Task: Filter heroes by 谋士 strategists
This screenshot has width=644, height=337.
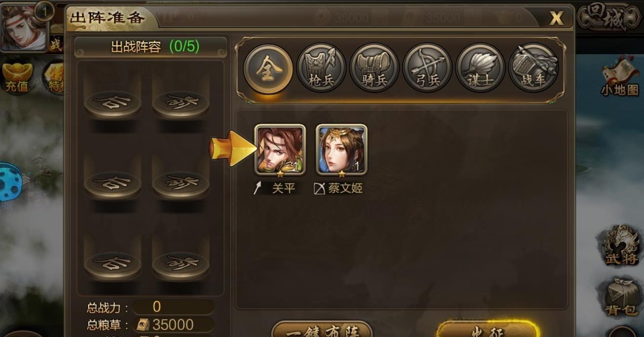Action: [x=480, y=68]
